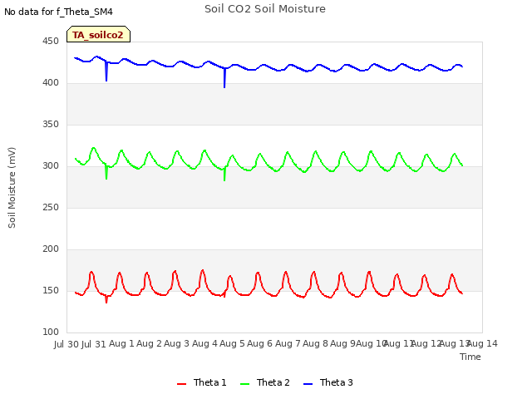Click the Aug 5 x-axis date label
Viewport: 532px width, 399px height.
click(x=232, y=343)
